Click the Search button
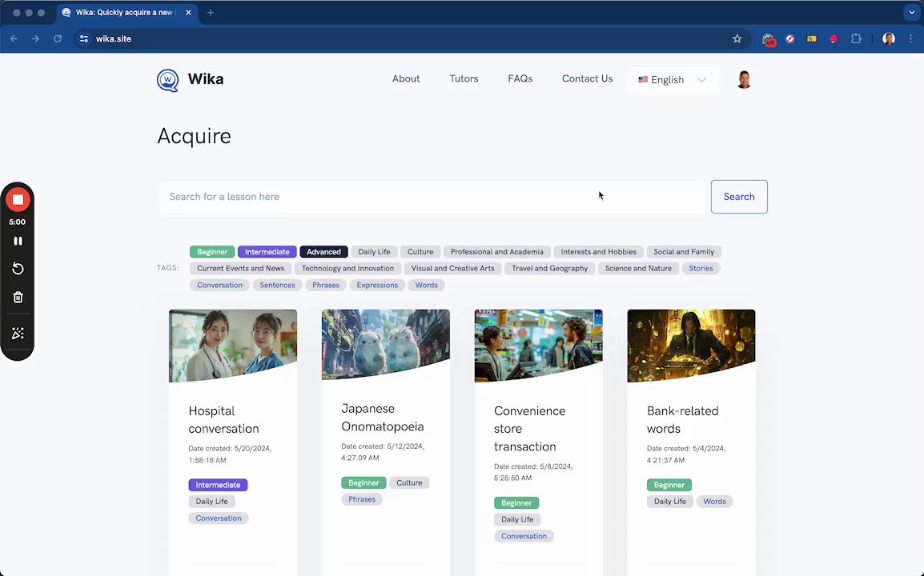 click(739, 197)
